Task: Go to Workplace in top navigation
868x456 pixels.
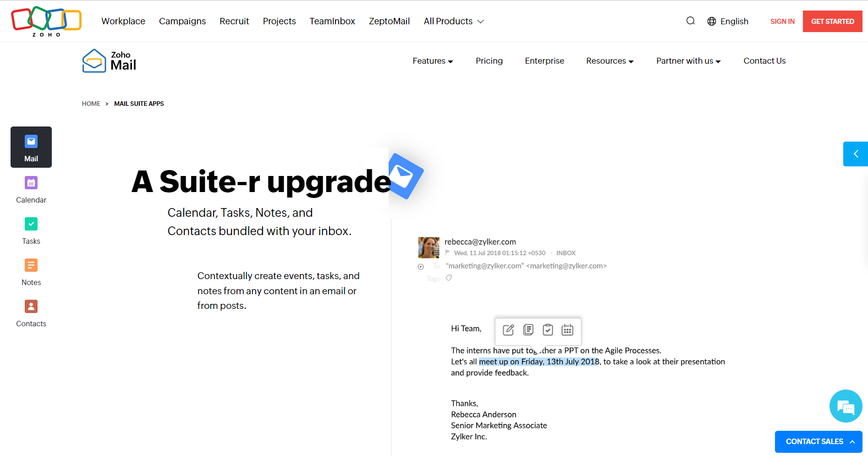Action: point(123,22)
